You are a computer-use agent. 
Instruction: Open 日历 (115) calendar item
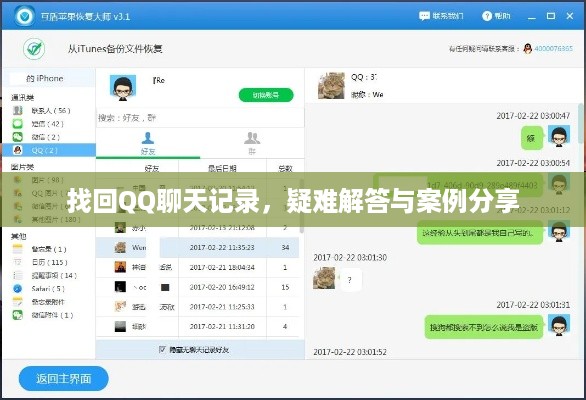click(x=50, y=262)
